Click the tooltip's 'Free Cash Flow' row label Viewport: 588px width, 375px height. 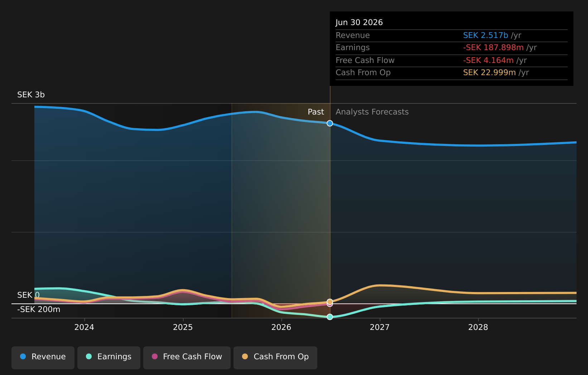[365, 60]
